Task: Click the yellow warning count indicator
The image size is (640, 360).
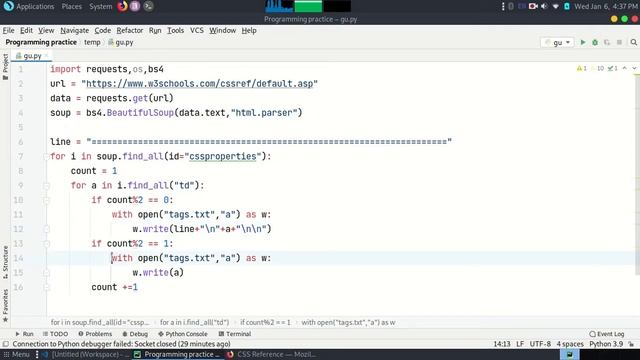Action: [582, 69]
